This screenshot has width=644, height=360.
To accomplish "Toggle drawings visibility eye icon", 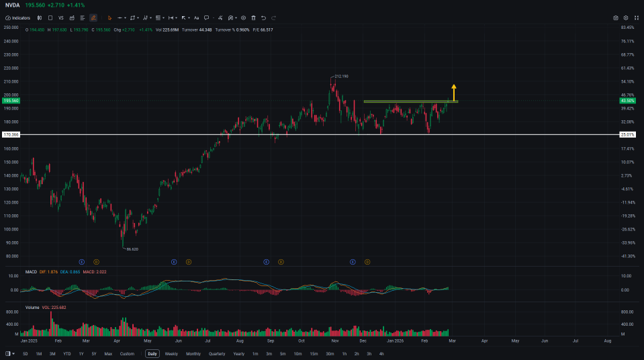I will click(244, 18).
